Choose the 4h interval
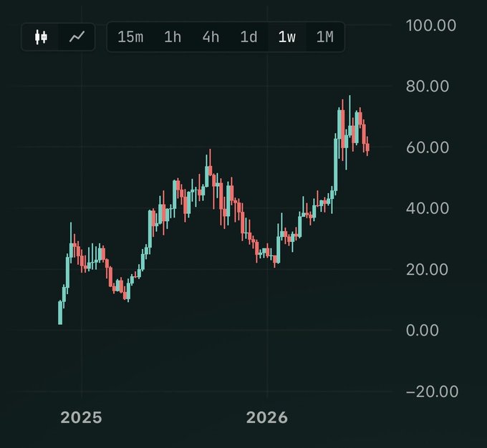The image size is (487, 448). (211, 37)
